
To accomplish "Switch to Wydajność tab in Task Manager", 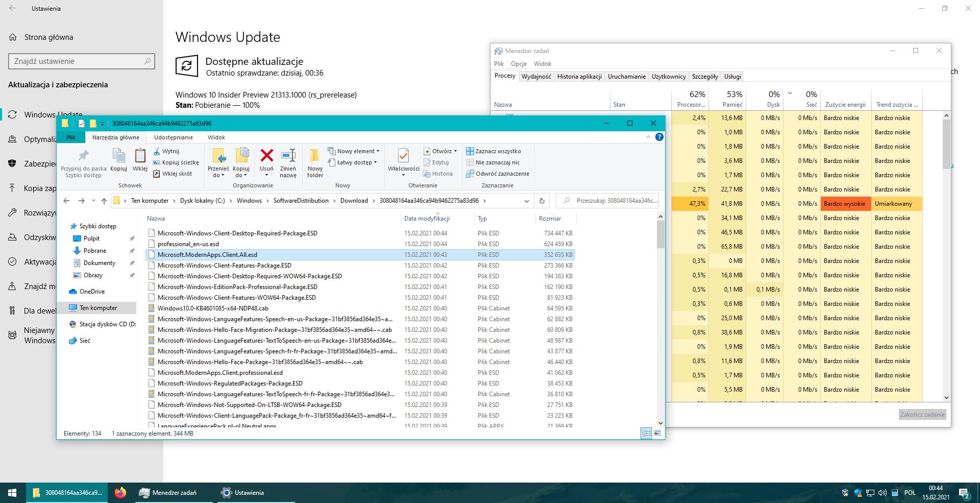I will pyautogui.click(x=536, y=77).
